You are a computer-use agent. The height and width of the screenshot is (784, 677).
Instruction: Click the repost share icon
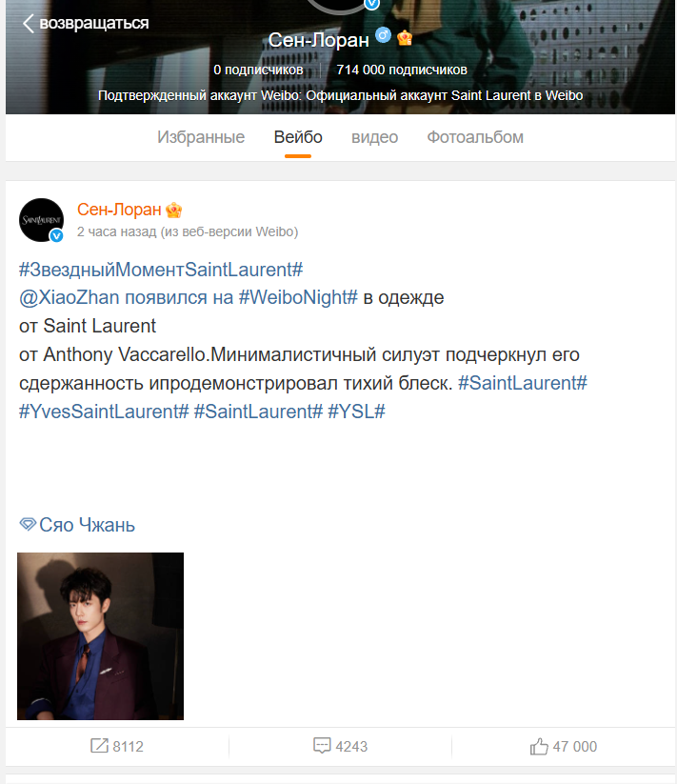click(99, 746)
